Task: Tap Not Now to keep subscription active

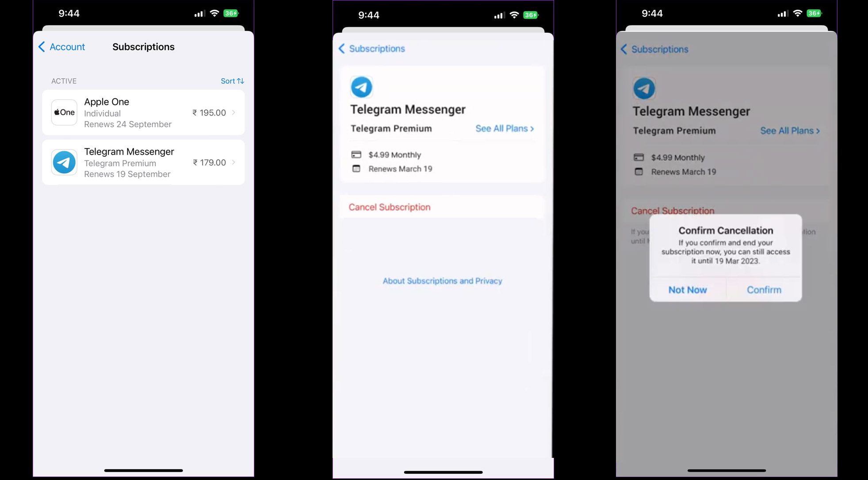Action: 687,290
